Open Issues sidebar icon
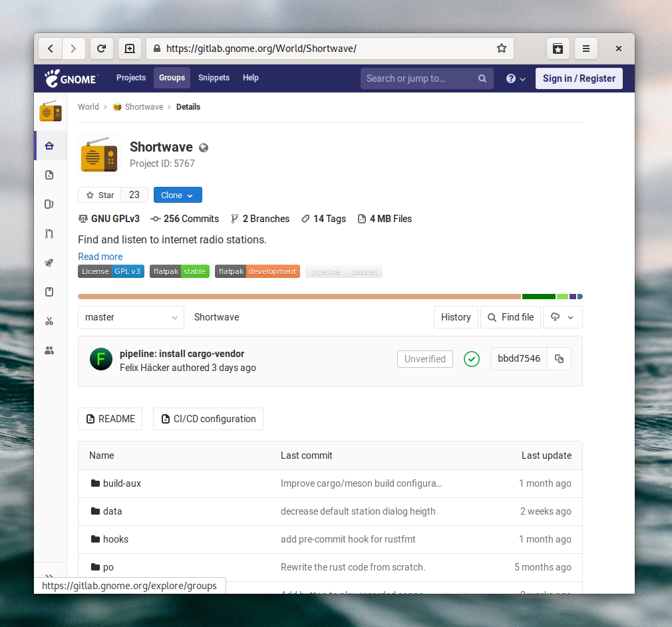Viewport: 672px width, 627px height. [49, 204]
